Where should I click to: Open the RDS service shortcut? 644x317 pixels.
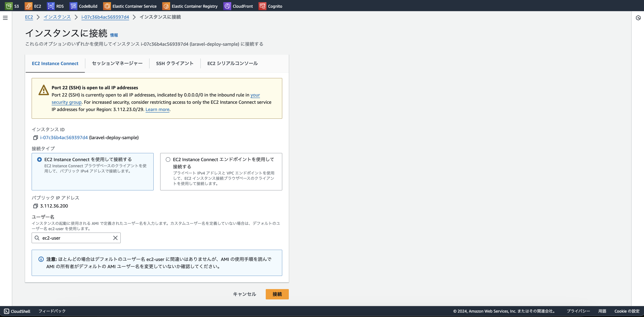point(56,6)
